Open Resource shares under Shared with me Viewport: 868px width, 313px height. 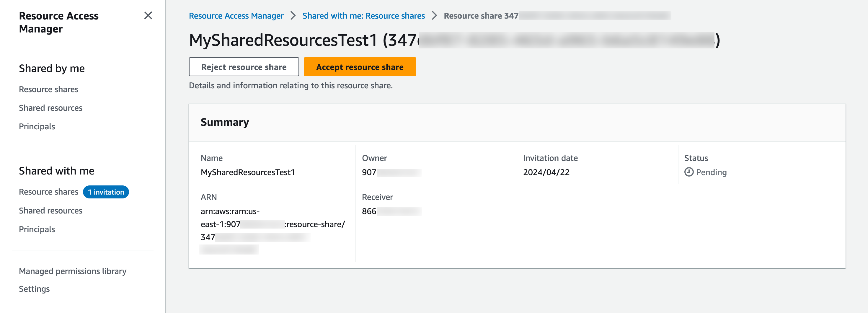click(x=48, y=192)
